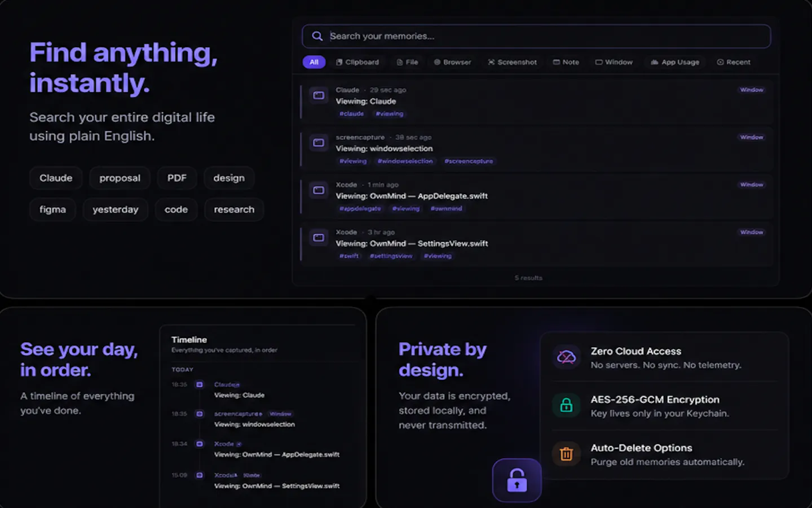812x508 pixels.
Task: Switch to the Clipboard filter tab
Action: coord(358,62)
